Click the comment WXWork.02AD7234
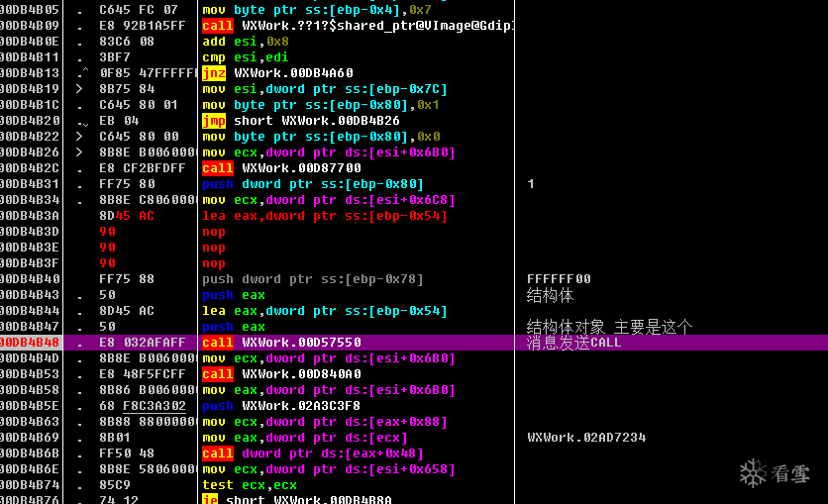The height and width of the screenshot is (504, 828). (x=586, y=438)
